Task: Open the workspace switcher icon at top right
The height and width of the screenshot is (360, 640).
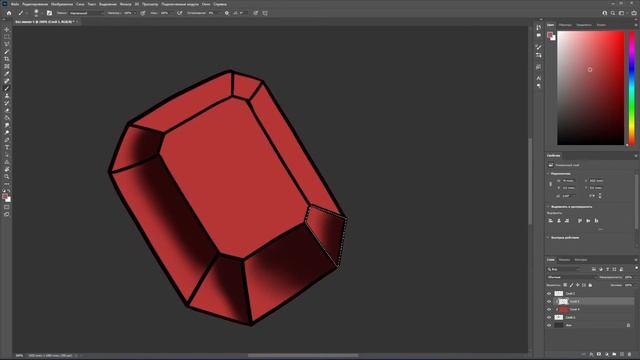Action: tap(621, 13)
